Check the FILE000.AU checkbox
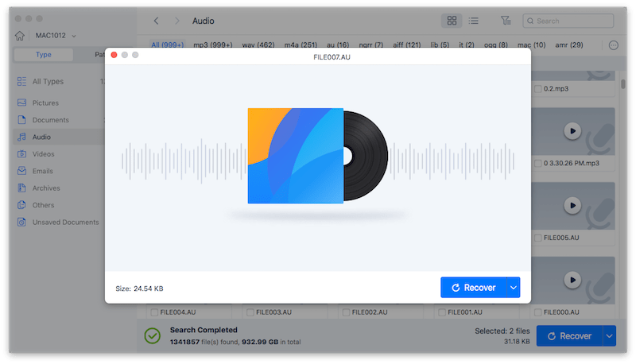Viewport: 636px width, 364px height. pyautogui.click(x=538, y=312)
